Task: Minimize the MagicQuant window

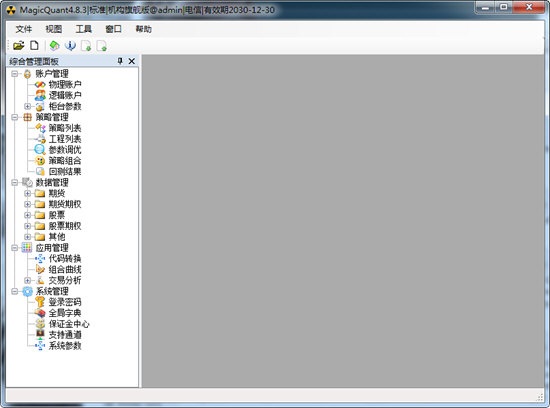Action: pos(486,7)
